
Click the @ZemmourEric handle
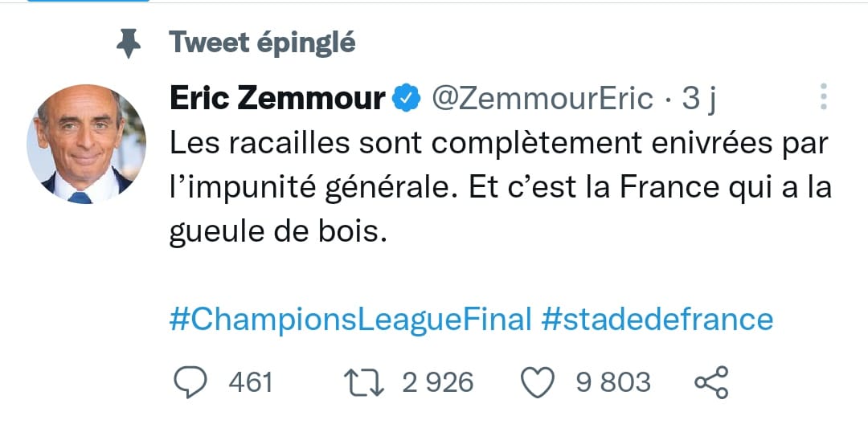tap(542, 99)
